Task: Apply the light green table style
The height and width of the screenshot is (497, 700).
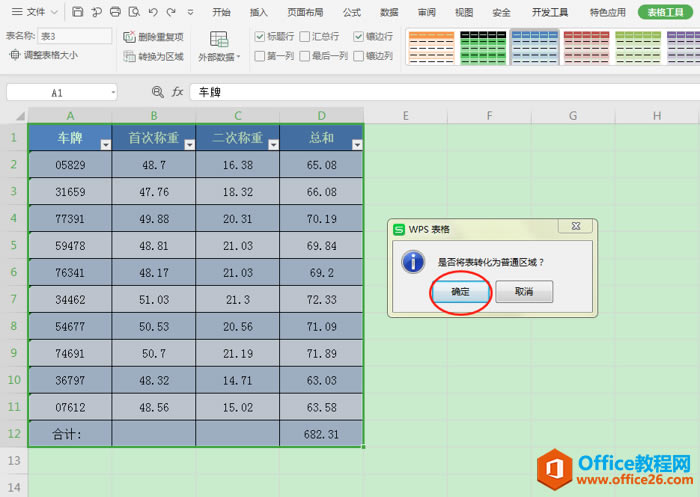Action: 638,47
